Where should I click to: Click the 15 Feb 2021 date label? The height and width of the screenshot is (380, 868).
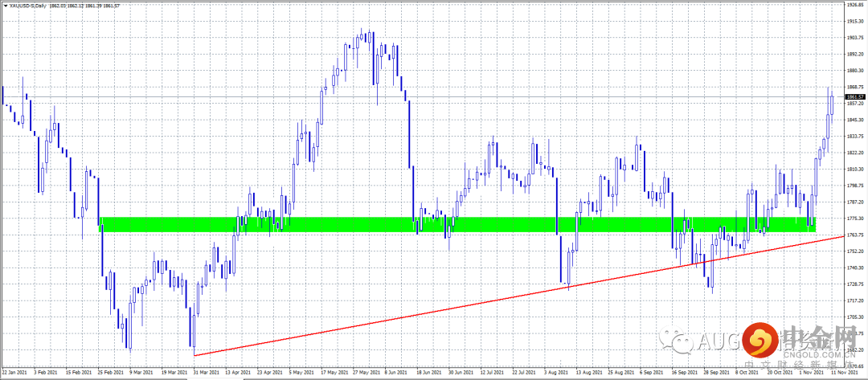(x=79, y=372)
